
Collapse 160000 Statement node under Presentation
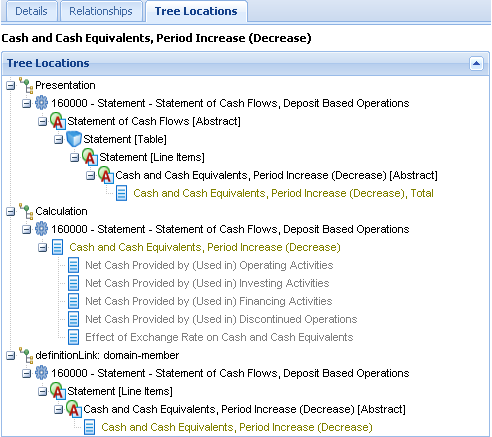27,104
